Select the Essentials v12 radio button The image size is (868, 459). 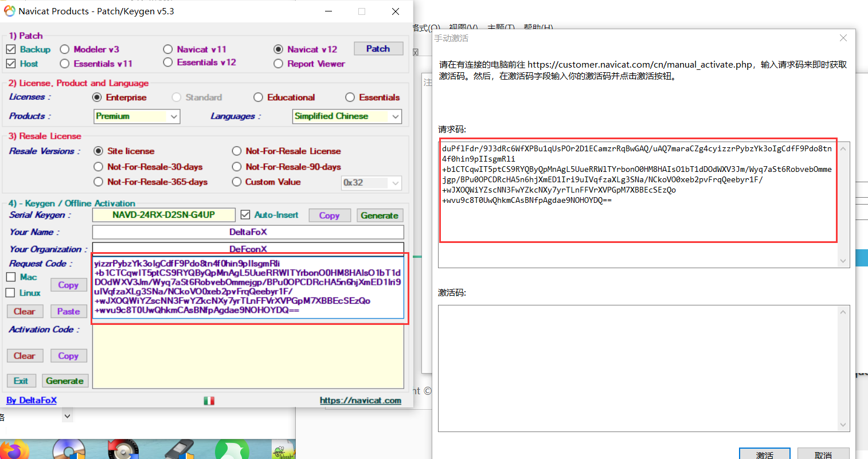168,62
